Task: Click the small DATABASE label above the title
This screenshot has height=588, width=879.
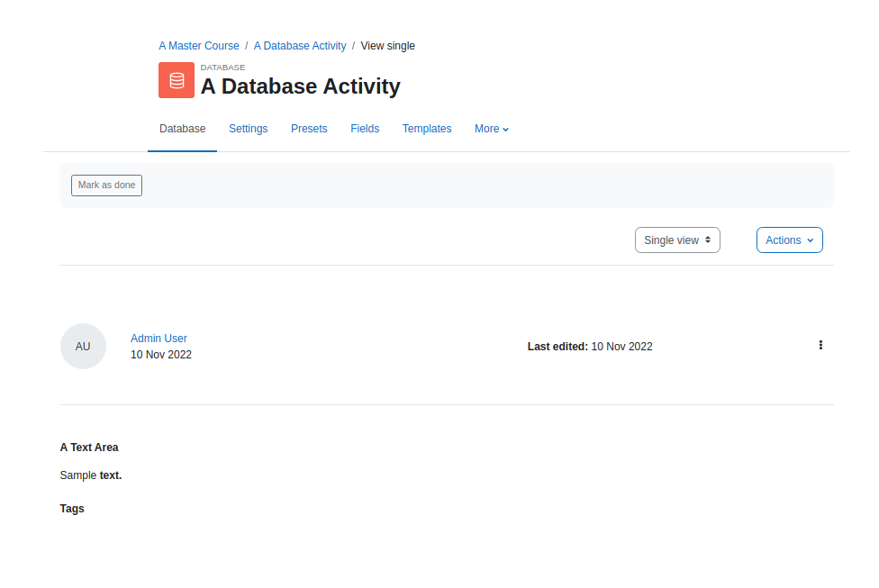Action: pos(222,68)
